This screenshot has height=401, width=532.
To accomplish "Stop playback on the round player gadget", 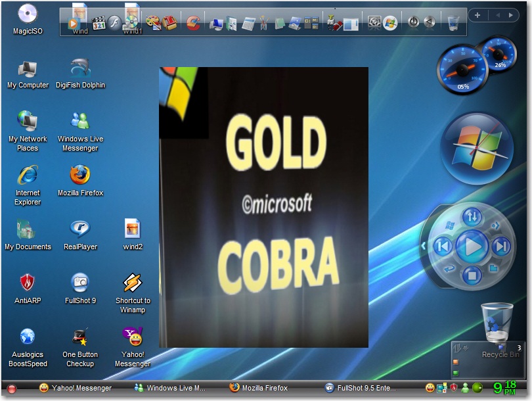I will pos(472,275).
